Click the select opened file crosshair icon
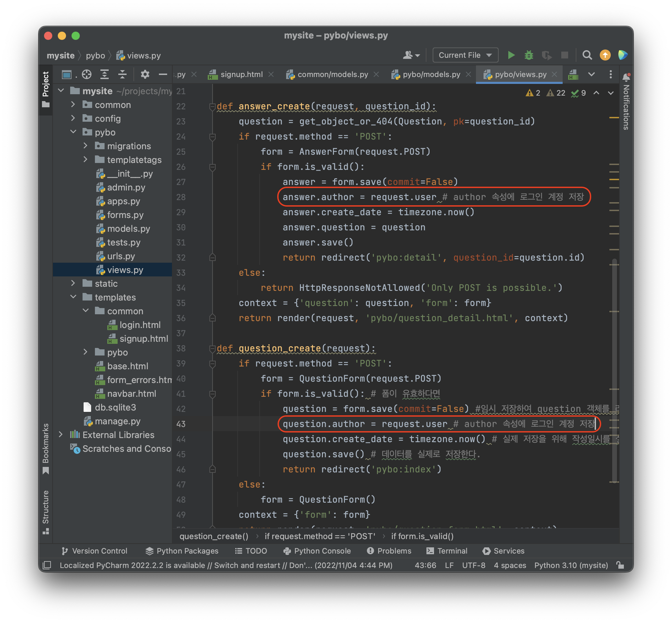 tap(87, 74)
